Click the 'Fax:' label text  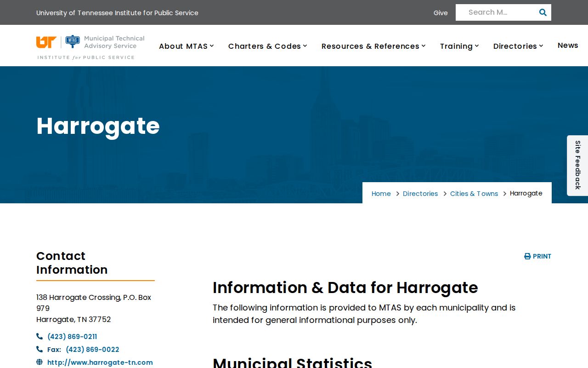[x=54, y=350]
